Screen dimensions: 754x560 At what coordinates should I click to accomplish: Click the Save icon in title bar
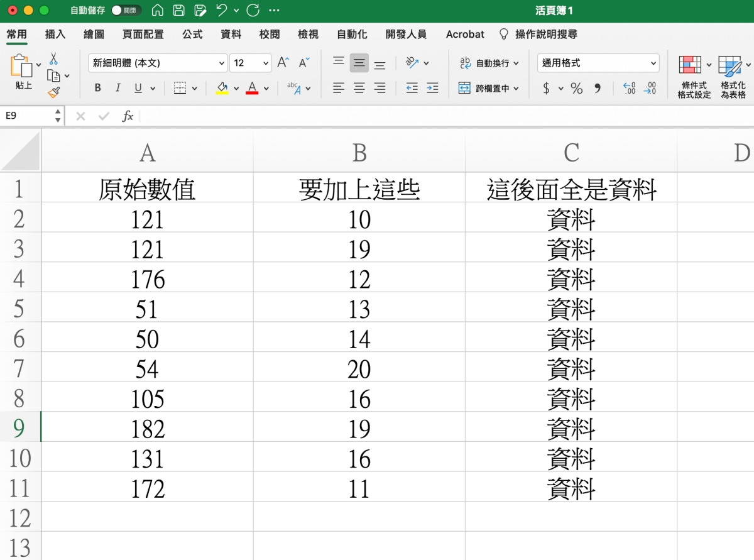click(179, 10)
